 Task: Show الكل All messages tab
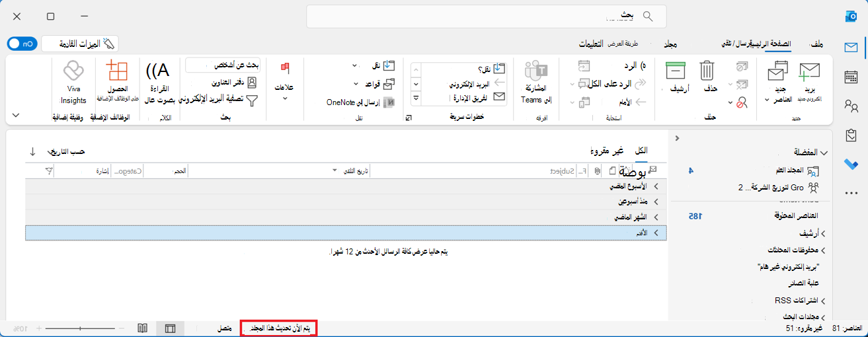(641, 151)
